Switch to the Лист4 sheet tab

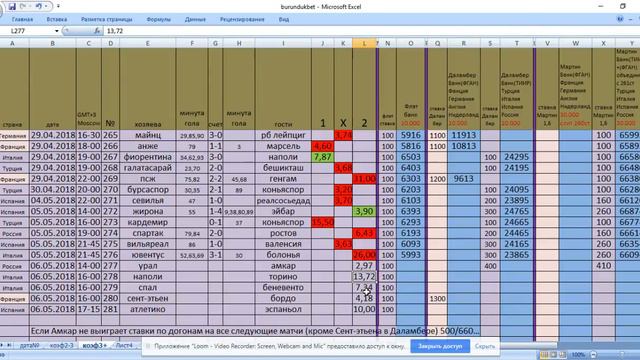[124, 345]
